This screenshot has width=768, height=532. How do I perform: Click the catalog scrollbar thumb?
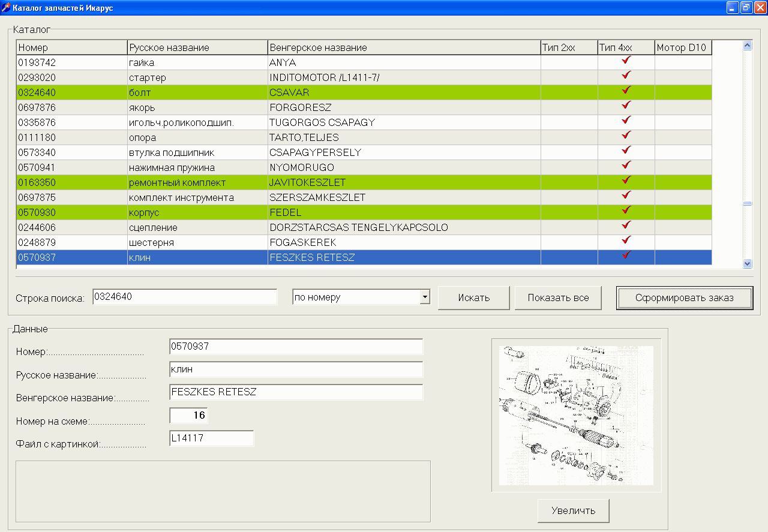(x=747, y=203)
